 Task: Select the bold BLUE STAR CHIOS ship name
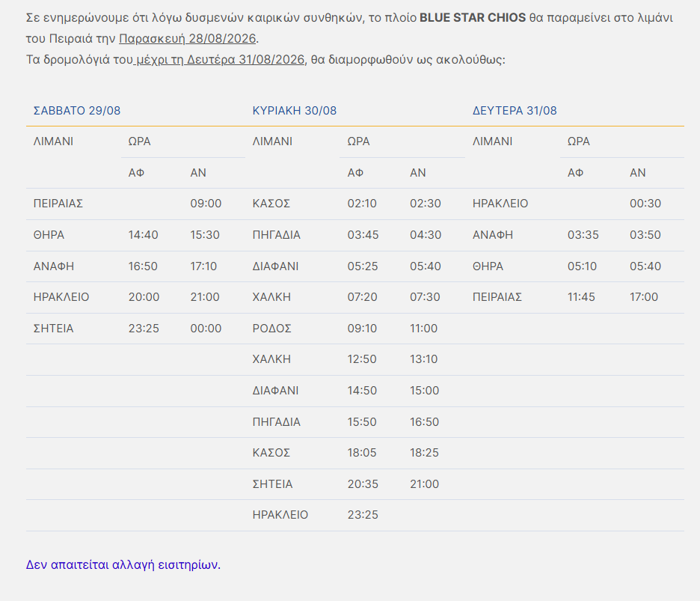(473, 18)
